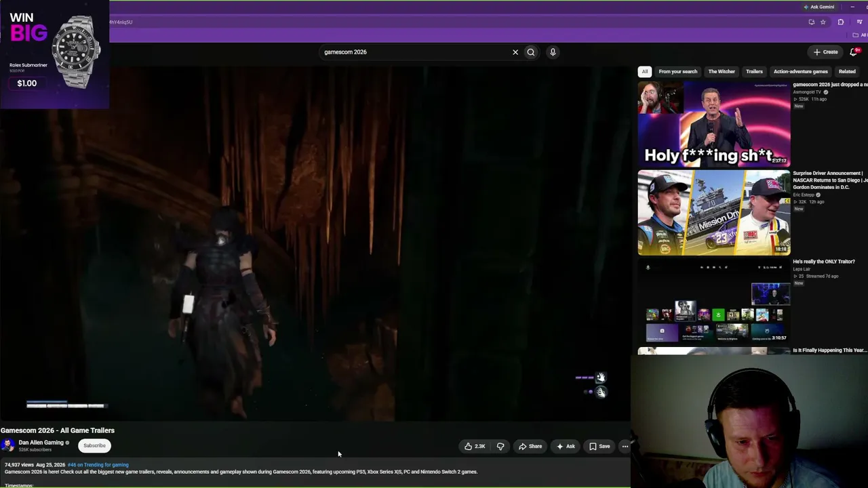Image resolution: width=868 pixels, height=488 pixels.
Task: Subscribe to Dan Allen Gaming
Action: tap(94, 445)
